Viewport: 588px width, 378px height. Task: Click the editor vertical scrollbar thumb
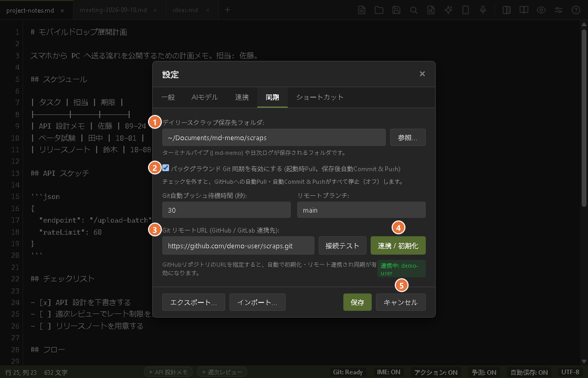[x=584, y=117]
